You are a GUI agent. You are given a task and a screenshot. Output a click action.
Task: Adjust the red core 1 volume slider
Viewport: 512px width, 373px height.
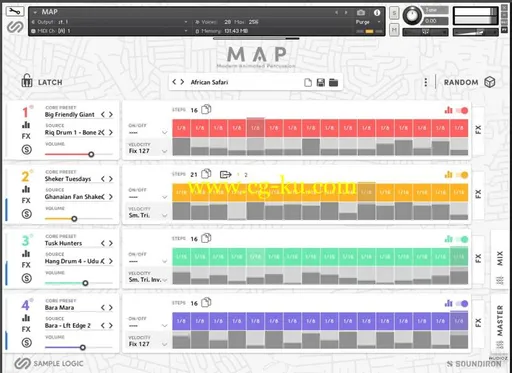point(91,154)
